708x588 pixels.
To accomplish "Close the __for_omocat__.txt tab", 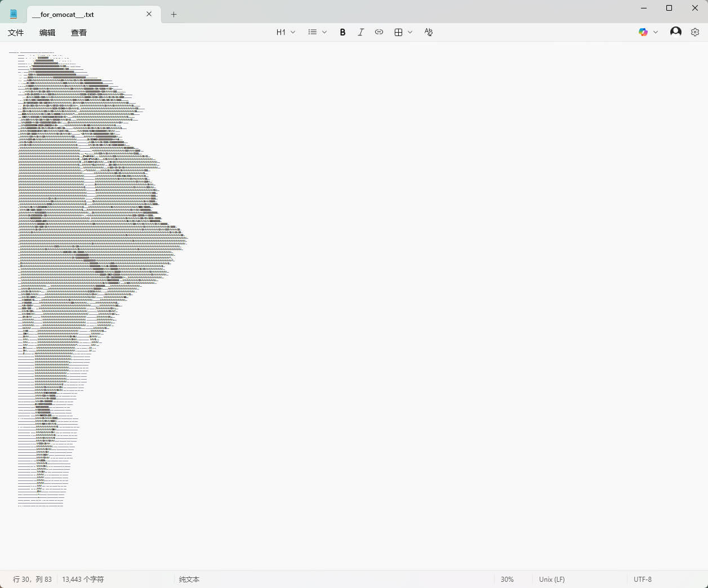I will coord(149,14).
